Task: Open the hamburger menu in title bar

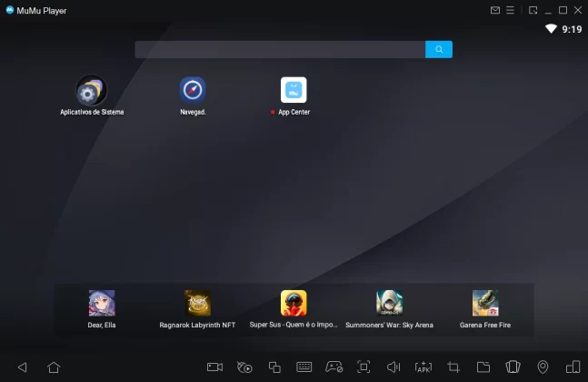Action: (511, 10)
